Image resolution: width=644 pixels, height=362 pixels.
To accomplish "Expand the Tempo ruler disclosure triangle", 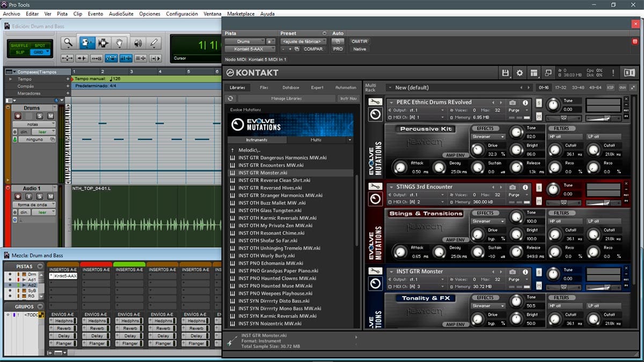I will [x=11, y=79].
